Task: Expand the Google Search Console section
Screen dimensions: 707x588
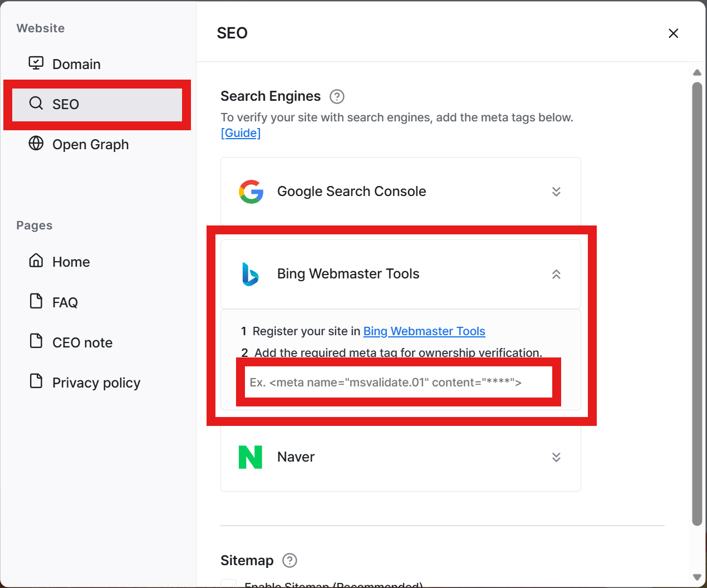Action: click(556, 192)
